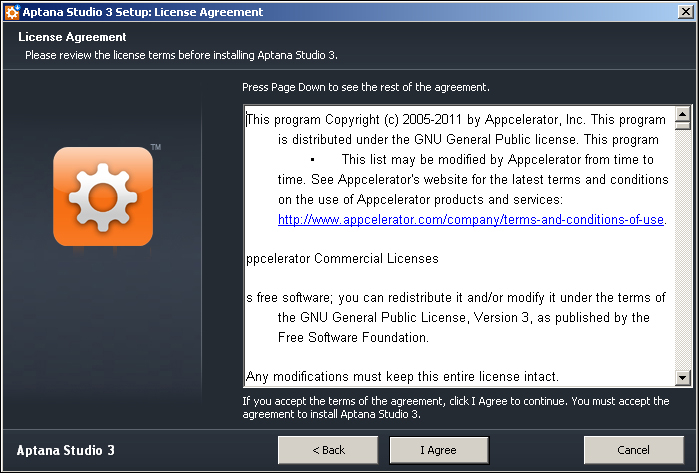Click the orange Aptana gear logo
Screen dimensions: 699x473
coord(103,196)
